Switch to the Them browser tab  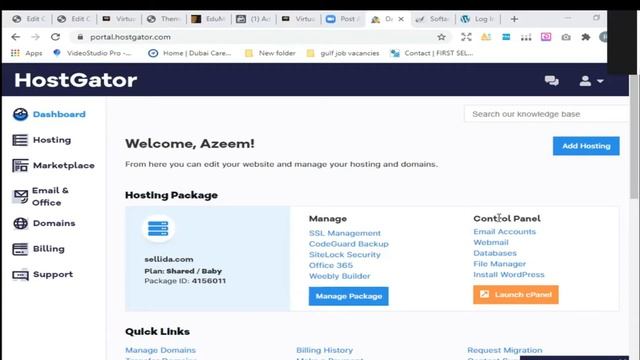(x=164, y=19)
